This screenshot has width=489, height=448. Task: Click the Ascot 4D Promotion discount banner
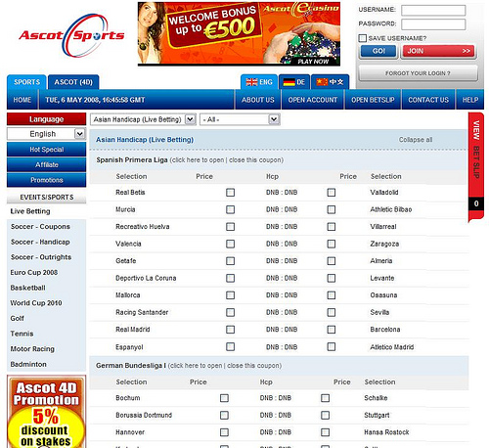[46, 412]
